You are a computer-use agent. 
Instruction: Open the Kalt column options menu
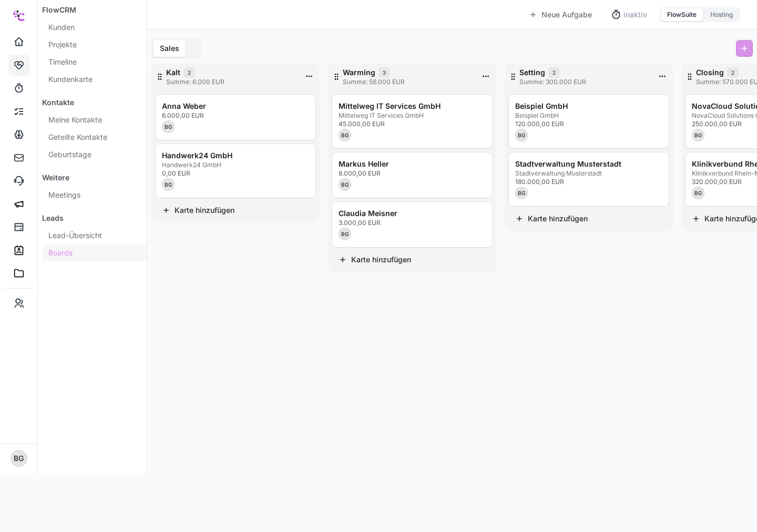click(x=309, y=77)
